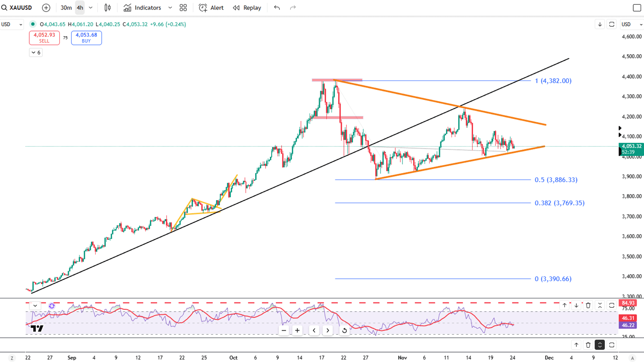Click the redo arrow
Viewport: 644px width, 362px height.
pos(293,8)
